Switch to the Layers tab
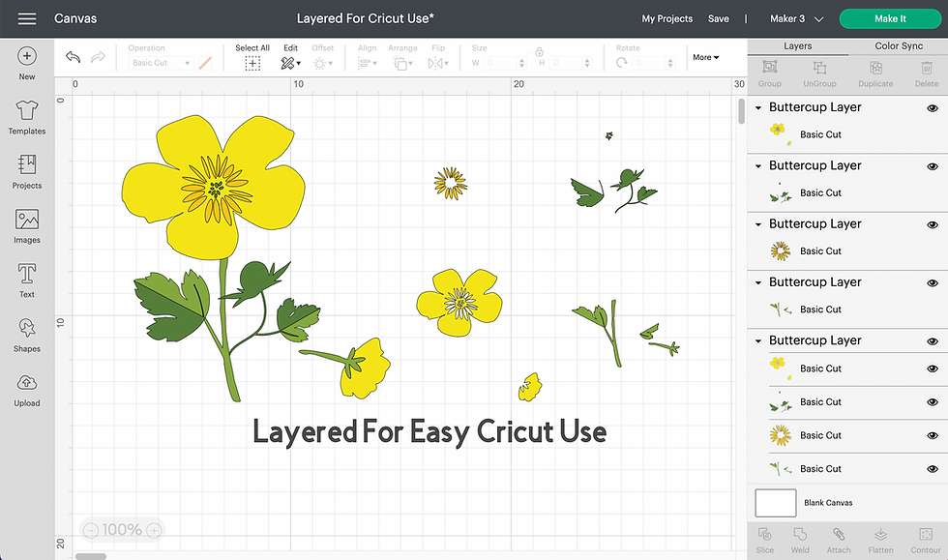 (797, 46)
